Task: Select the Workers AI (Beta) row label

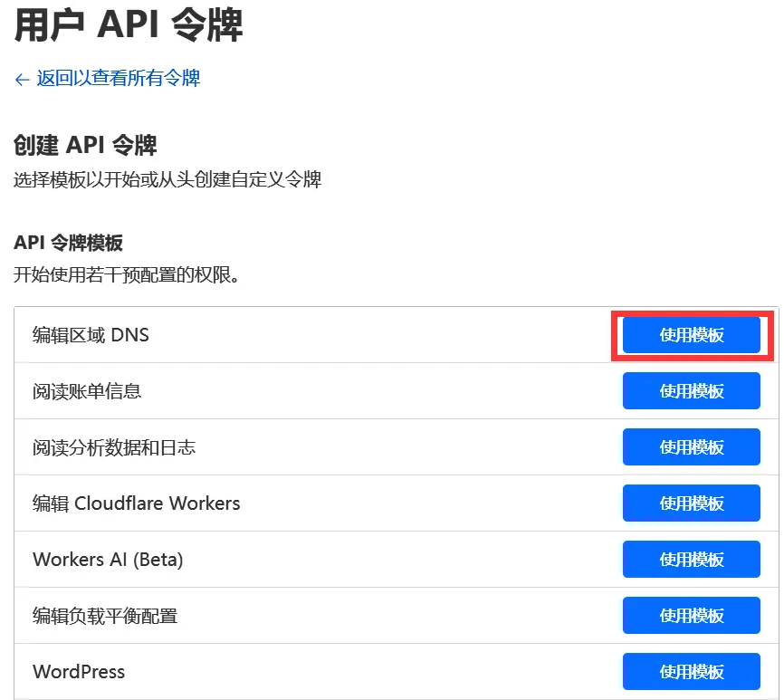Action: [108, 560]
